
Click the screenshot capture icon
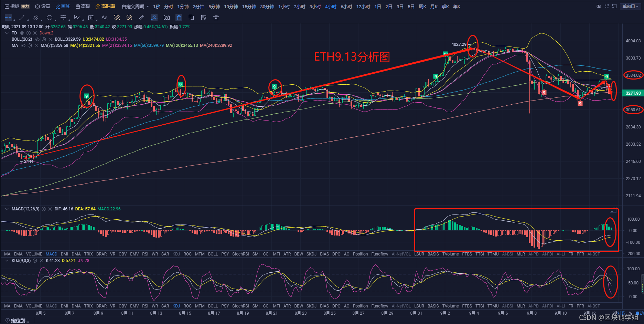(614, 7)
